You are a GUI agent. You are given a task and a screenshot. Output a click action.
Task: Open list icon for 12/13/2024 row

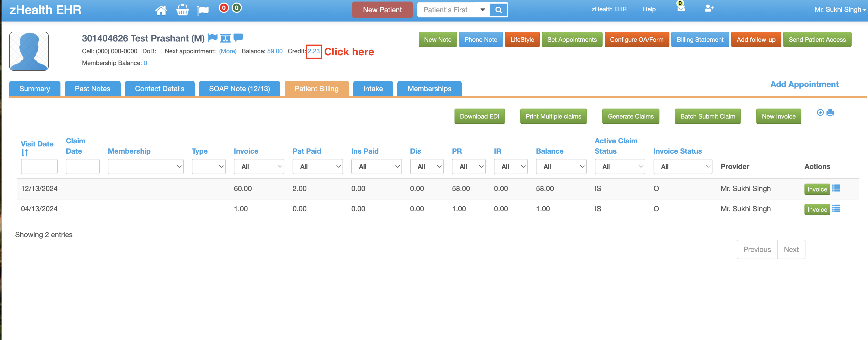(836, 188)
